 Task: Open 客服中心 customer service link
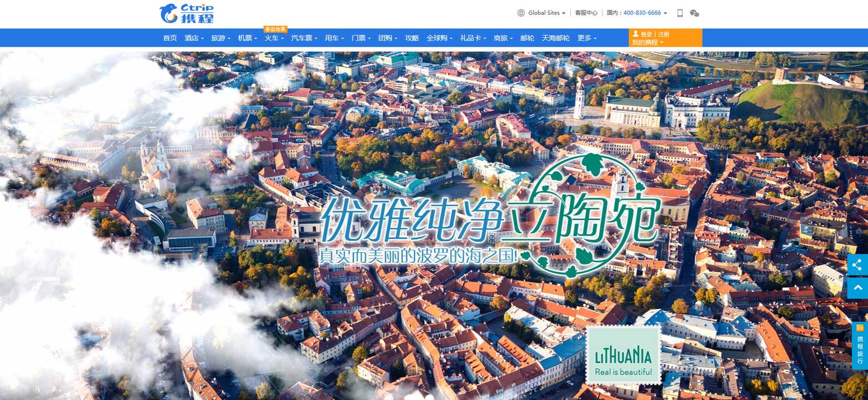point(586,13)
